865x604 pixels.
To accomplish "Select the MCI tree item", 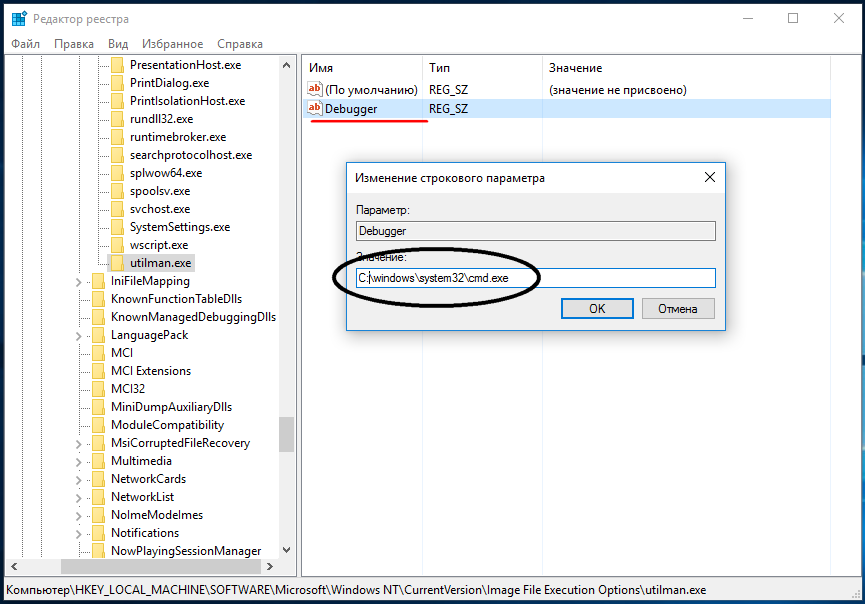I will [122, 353].
